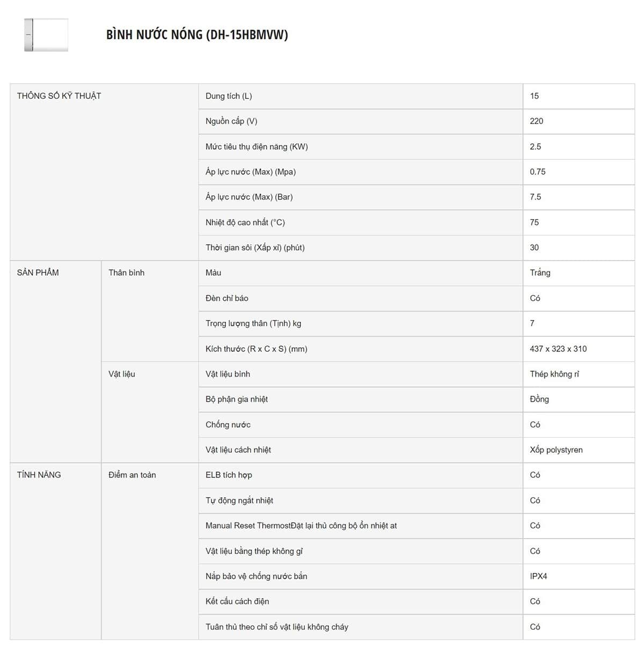Click the BÌNH NƯỚC NÓNG (DH-15HBMVW) heading
Image resolution: width=644 pixels, height=648 pixels.
tap(197, 35)
